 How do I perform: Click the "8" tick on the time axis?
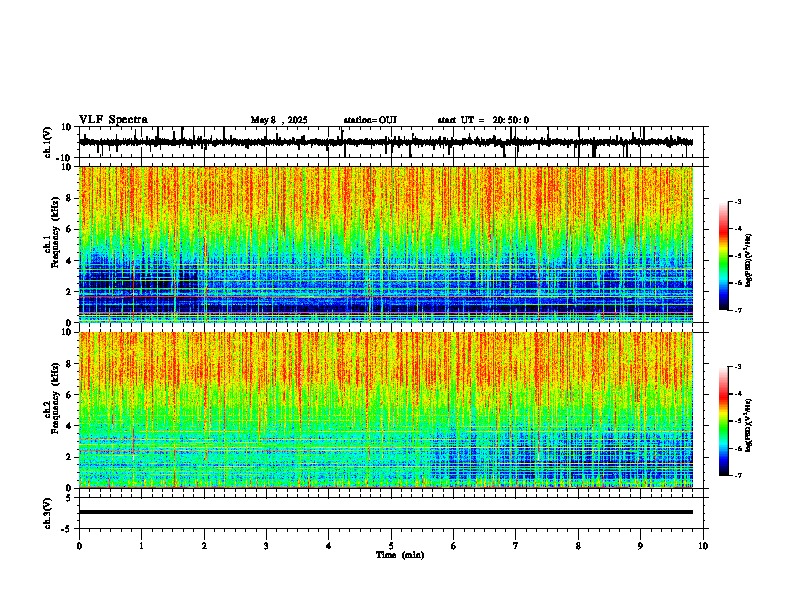(x=578, y=546)
